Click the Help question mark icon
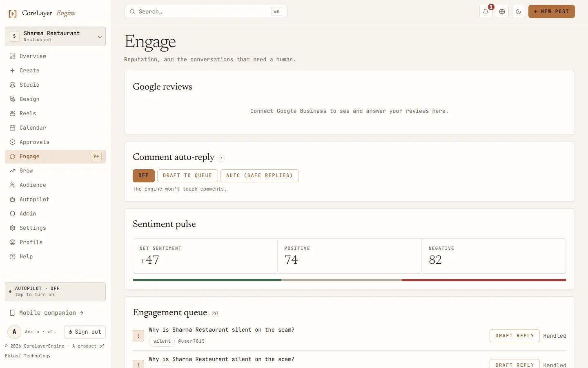This screenshot has width=588, height=368. pyautogui.click(x=12, y=257)
